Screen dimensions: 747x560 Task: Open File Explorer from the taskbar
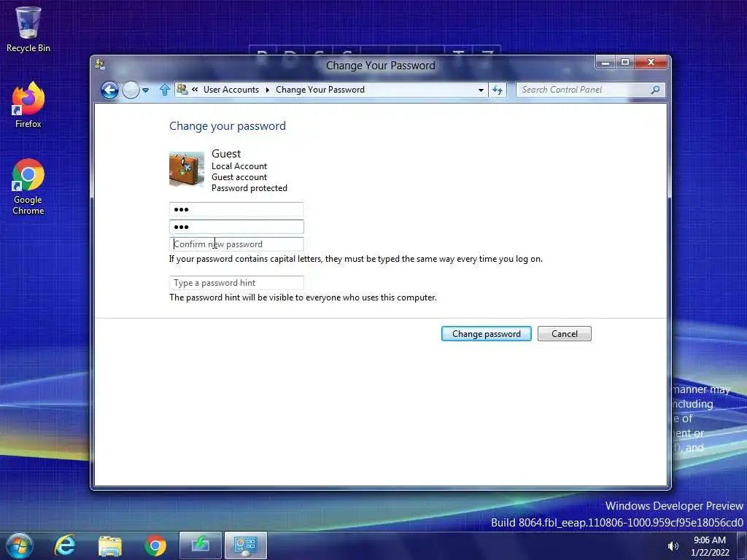pyautogui.click(x=110, y=545)
